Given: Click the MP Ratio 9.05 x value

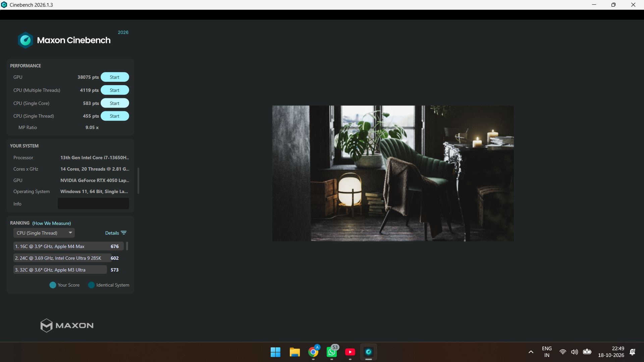Looking at the screenshot, I should pyautogui.click(x=92, y=127).
